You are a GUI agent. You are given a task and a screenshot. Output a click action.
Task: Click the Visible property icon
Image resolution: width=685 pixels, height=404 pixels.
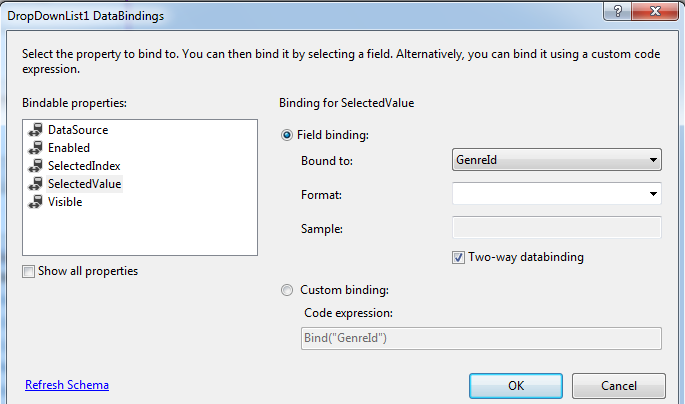[36, 202]
